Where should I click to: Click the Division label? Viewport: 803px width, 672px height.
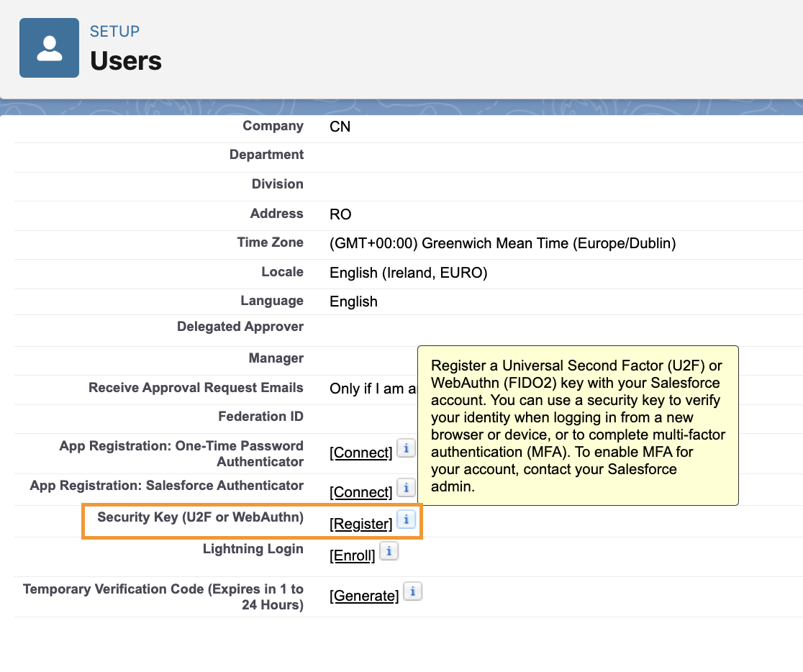(x=278, y=184)
